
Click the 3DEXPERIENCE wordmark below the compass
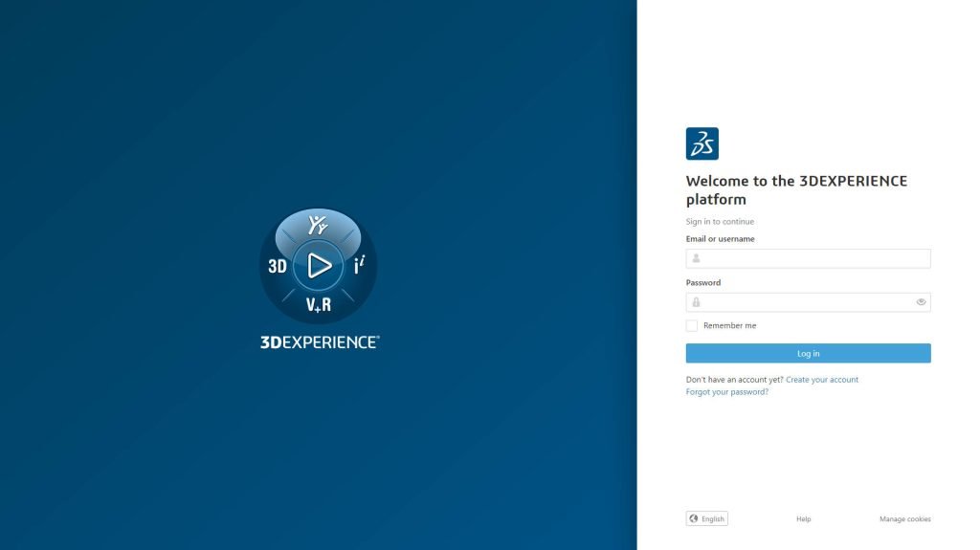click(x=320, y=341)
